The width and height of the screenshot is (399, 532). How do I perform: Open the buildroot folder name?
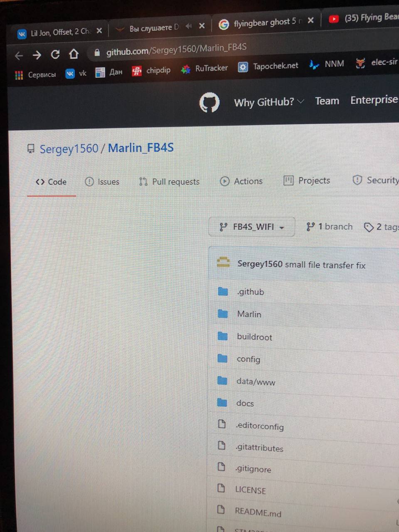coord(254,337)
